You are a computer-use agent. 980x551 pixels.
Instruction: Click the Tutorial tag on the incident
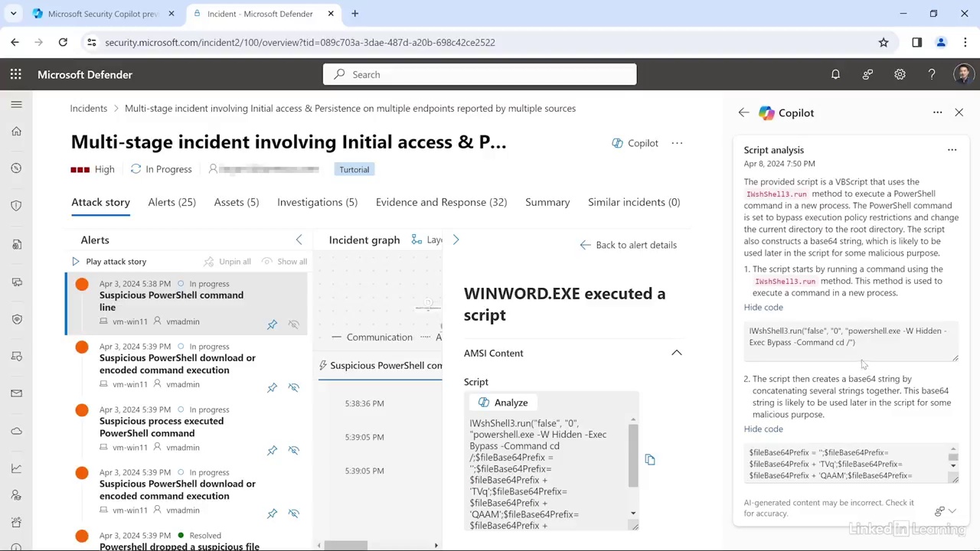click(x=354, y=169)
